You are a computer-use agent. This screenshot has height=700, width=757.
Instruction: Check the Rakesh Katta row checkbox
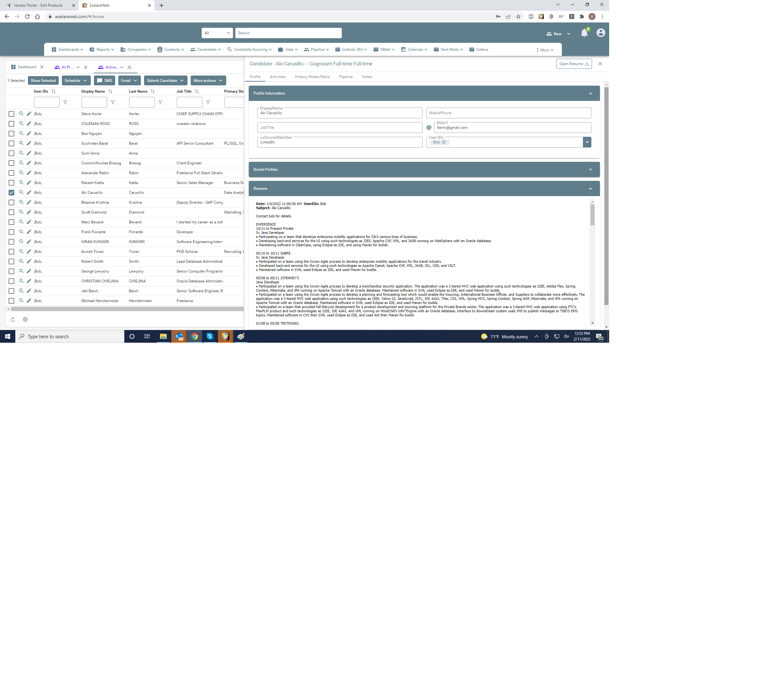[11, 182]
